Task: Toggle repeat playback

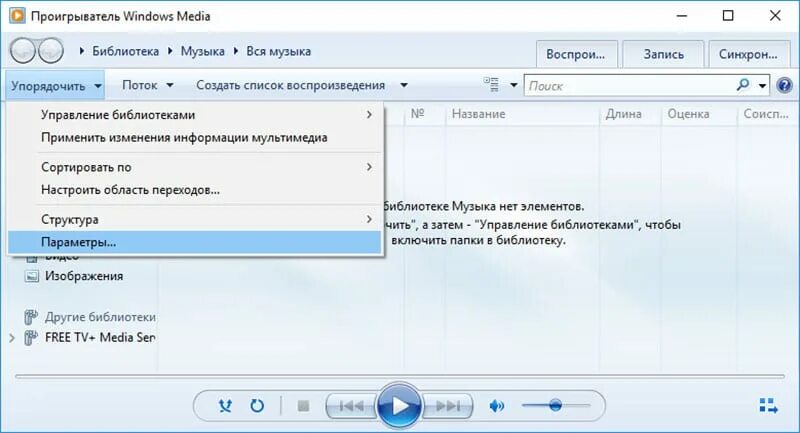Action: [257, 406]
